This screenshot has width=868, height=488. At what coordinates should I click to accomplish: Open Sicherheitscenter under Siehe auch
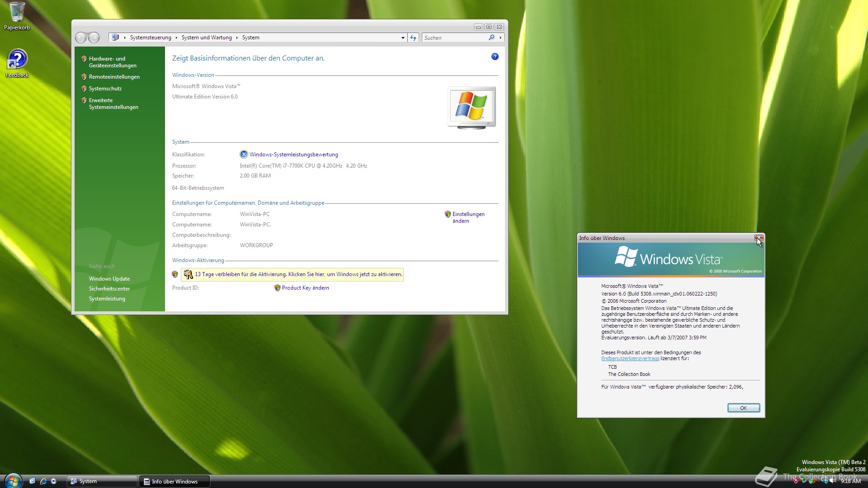tap(109, 289)
